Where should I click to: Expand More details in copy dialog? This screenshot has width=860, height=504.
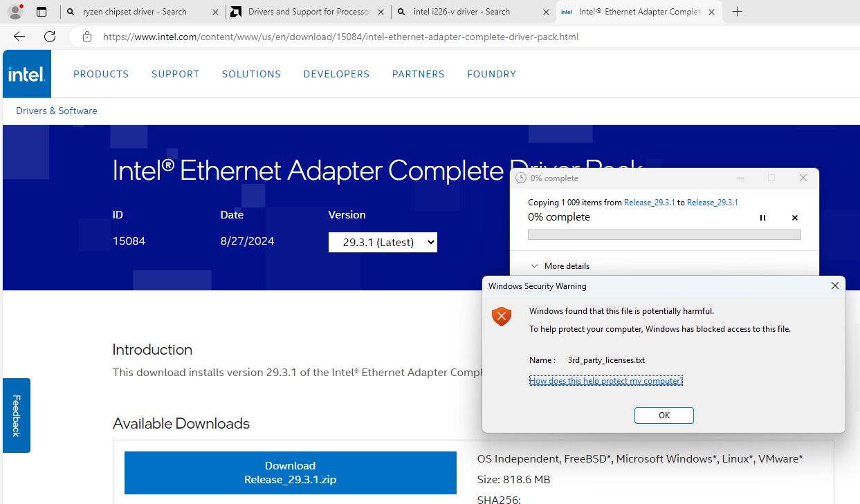coord(560,266)
